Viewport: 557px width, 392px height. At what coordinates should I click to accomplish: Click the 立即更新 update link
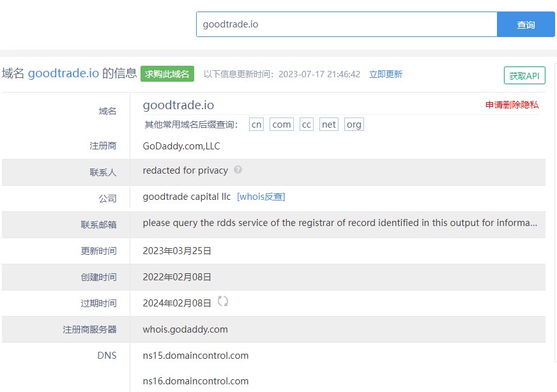click(x=386, y=74)
